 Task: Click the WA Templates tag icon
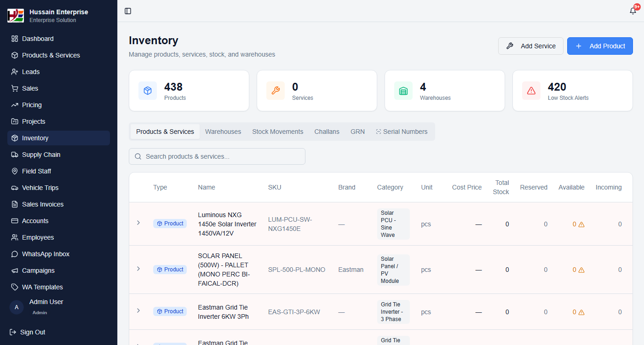pos(15,287)
